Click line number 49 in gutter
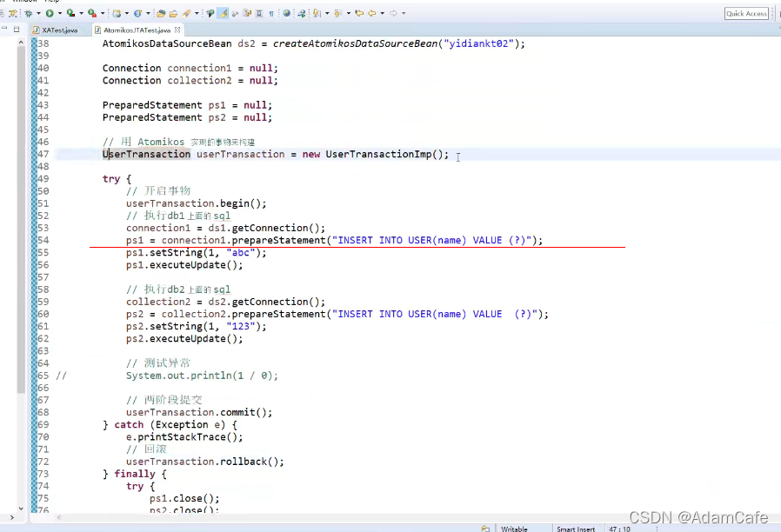Image resolution: width=781 pixels, height=532 pixels. point(43,179)
